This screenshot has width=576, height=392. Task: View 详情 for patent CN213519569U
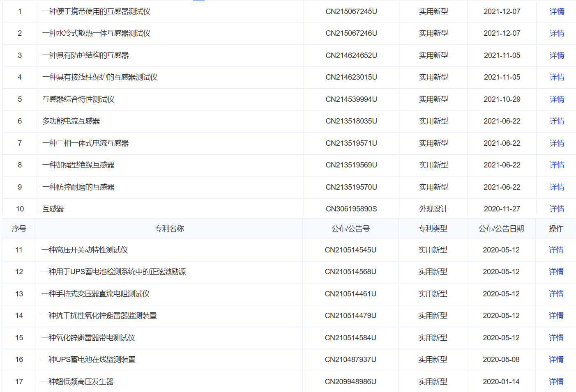[x=557, y=165]
